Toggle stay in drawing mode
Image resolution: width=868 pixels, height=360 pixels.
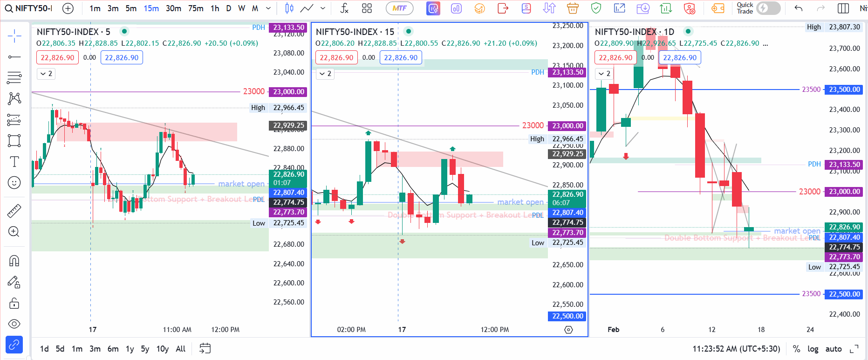click(x=14, y=282)
